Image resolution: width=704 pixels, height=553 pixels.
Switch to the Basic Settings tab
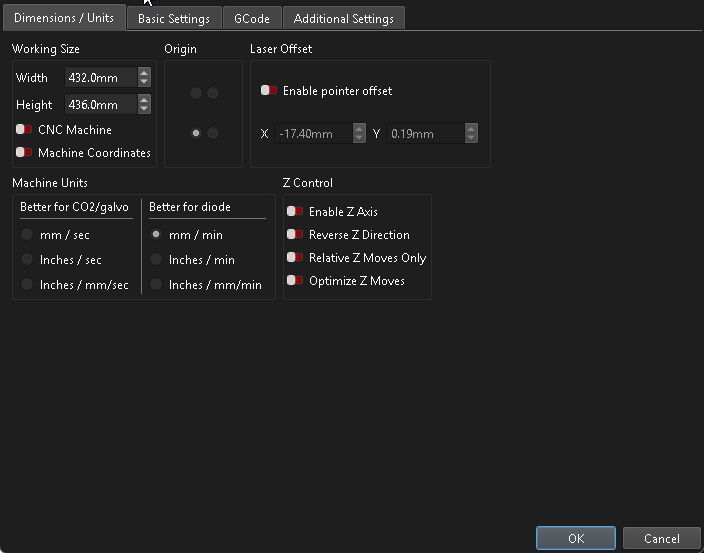174,19
